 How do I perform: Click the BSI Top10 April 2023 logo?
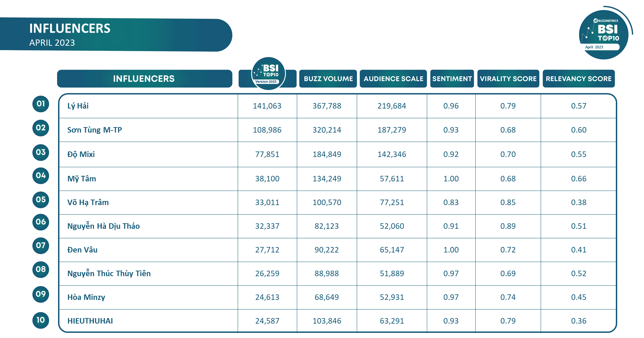pyautogui.click(x=604, y=33)
